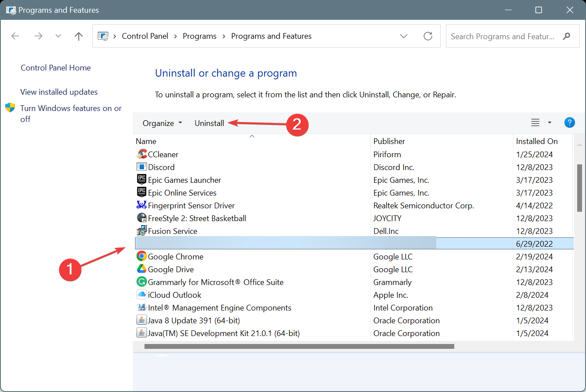Expand the chevron after Control Panel breadcrumb
The width and height of the screenshot is (586, 392).
176,36
